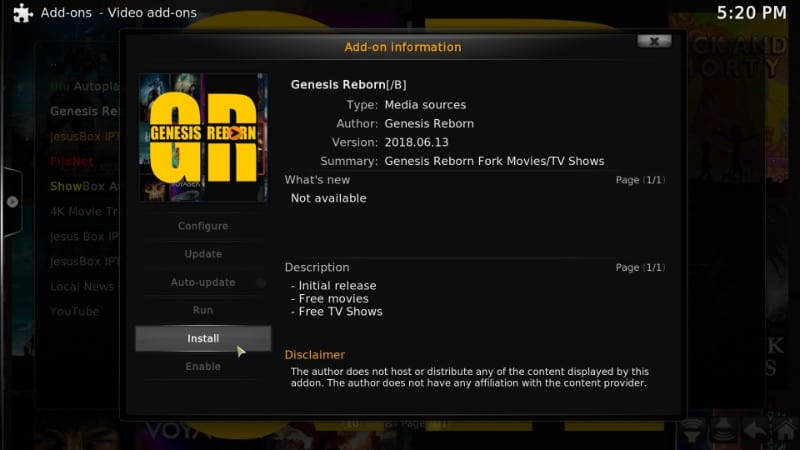This screenshot has height=450, width=800.
Task: Select the Autoplay add-on list entry
Action: click(85, 86)
